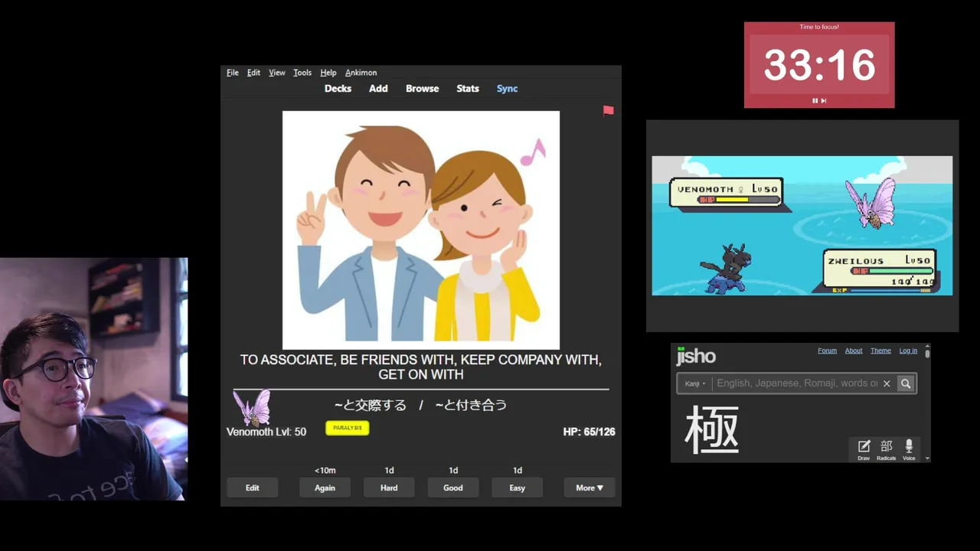Click the Venomoth sprite in Anki
Viewport: 980px width, 551px height.
pos(252,407)
